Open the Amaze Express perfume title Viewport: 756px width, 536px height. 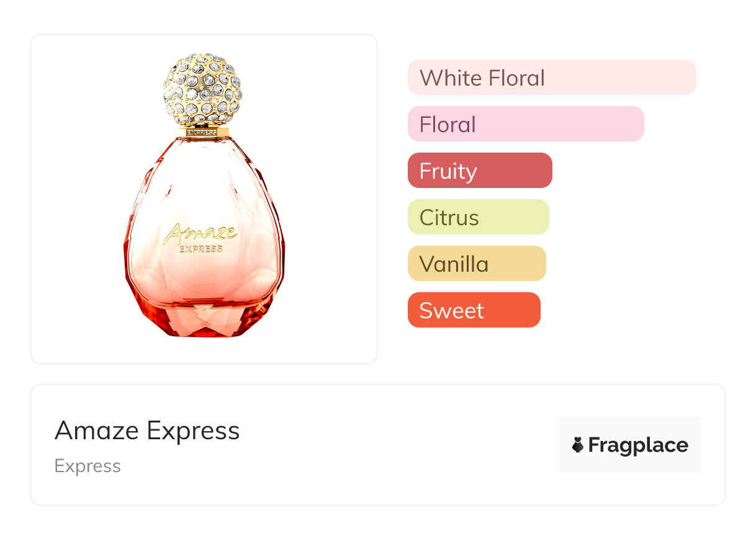point(147,431)
